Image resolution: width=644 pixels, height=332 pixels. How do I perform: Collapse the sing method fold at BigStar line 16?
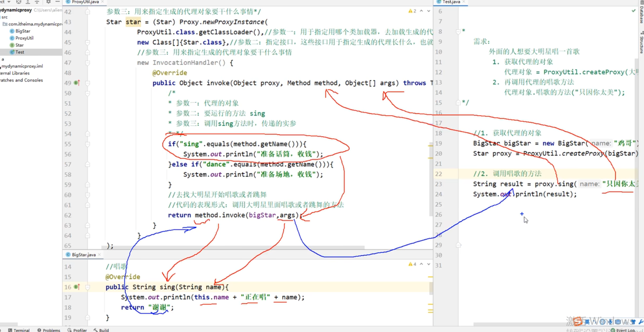pos(88,287)
